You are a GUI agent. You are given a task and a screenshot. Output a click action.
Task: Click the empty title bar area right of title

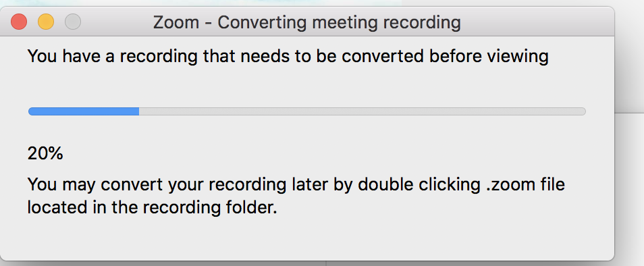534,22
